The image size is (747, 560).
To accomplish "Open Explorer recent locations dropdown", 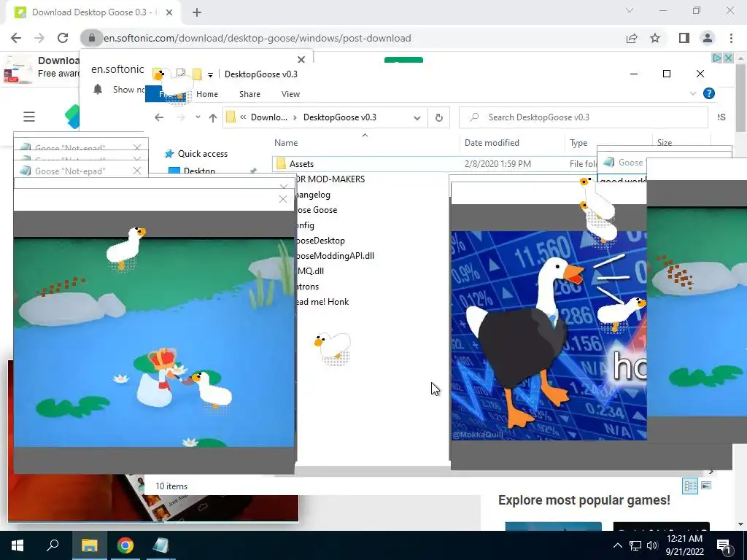I will click(198, 117).
